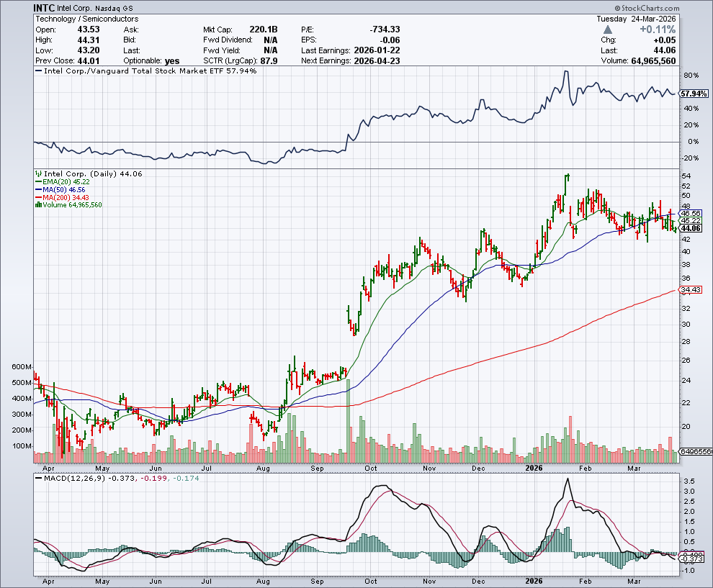Click the +0.11% percent change

pos(658,30)
